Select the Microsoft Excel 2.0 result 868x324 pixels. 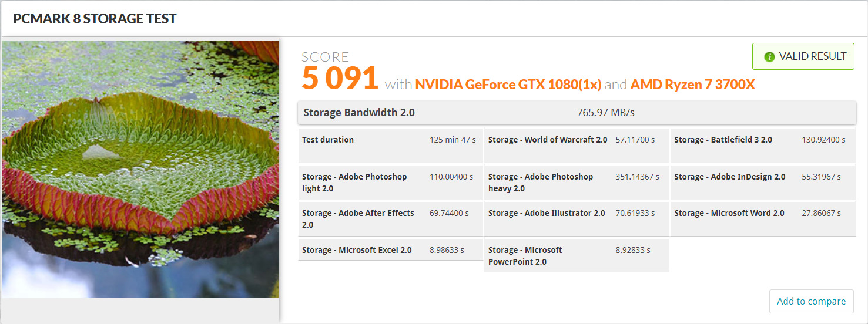[x=390, y=250]
